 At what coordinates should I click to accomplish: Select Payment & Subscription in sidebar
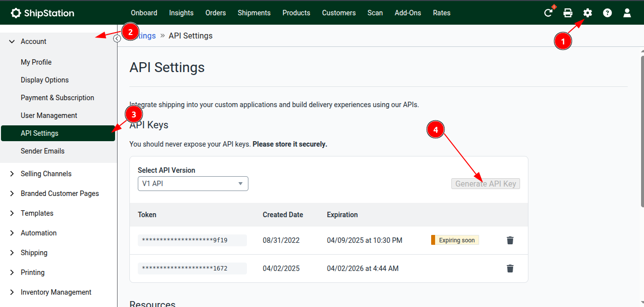(57, 98)
